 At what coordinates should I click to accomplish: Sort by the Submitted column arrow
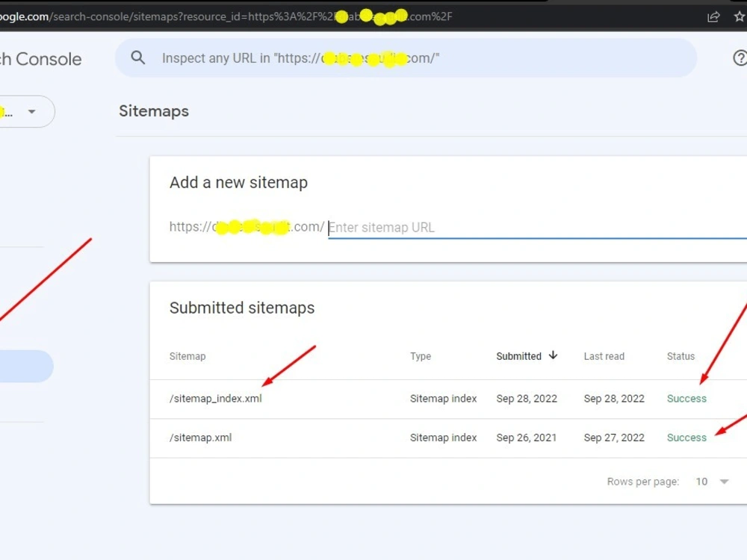click(x=553, y=355)
